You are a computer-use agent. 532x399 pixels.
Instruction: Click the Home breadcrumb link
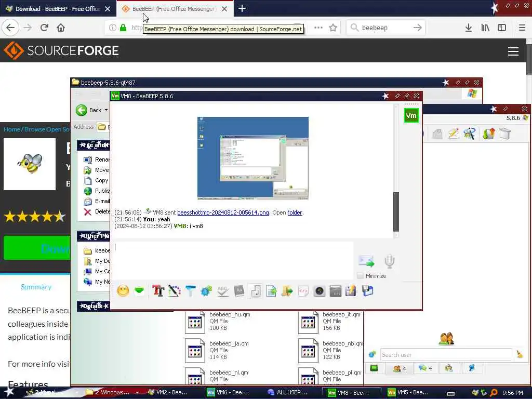(12, 129)
